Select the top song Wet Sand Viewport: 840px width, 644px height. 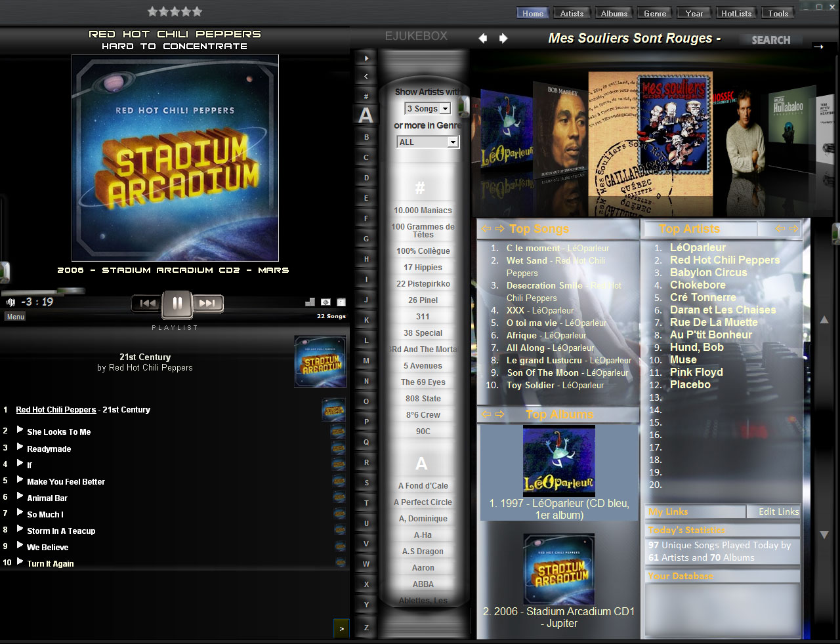click(x=527, y=260)
